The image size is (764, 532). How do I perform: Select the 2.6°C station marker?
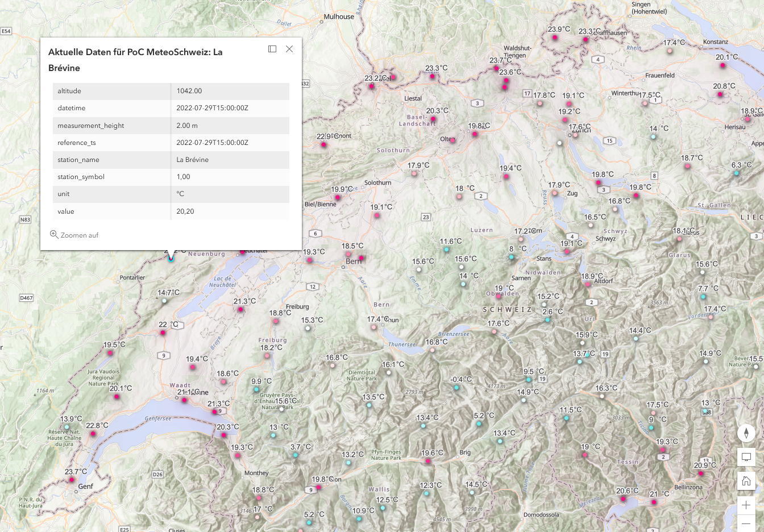(x=547, y=320)
